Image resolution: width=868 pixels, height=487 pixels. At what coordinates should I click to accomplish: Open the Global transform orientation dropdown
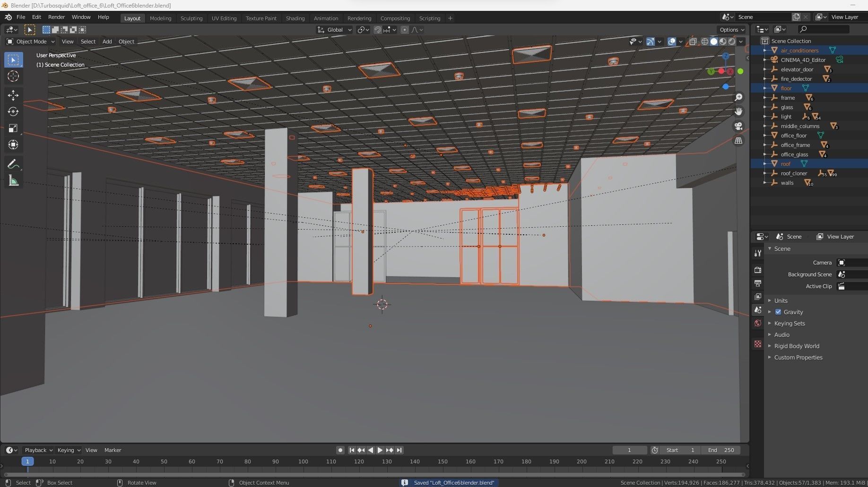[335, 30]
